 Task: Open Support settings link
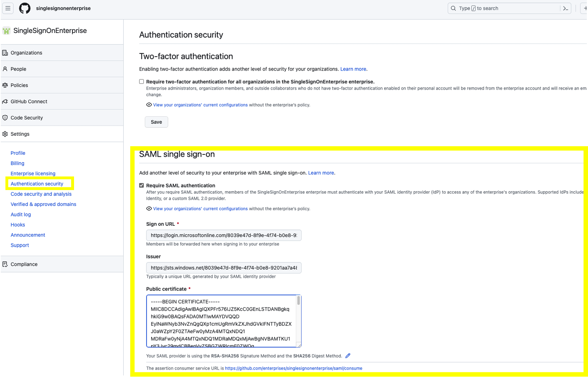[20, 245]
